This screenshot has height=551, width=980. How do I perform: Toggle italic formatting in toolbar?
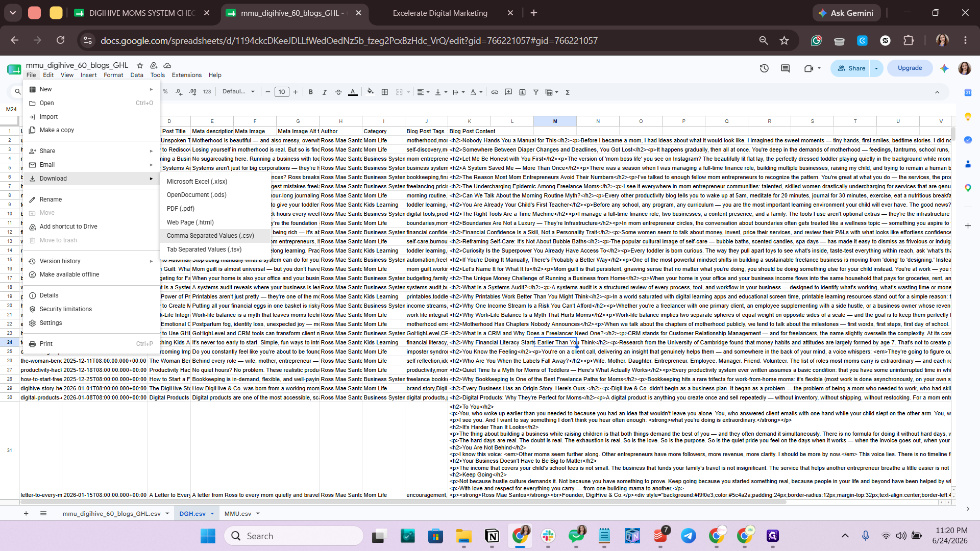point(324,92)
